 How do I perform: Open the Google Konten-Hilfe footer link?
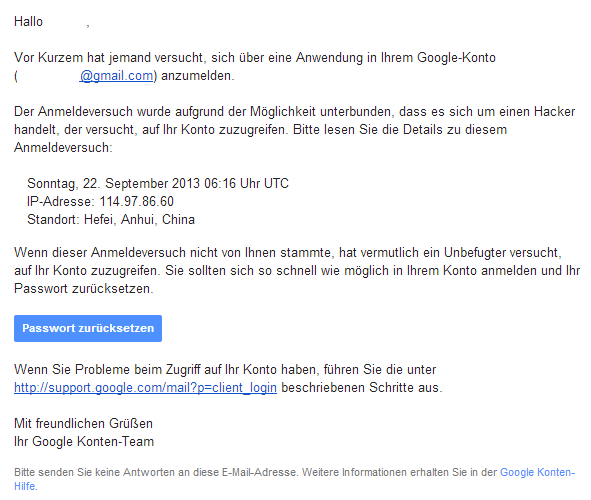294,479
